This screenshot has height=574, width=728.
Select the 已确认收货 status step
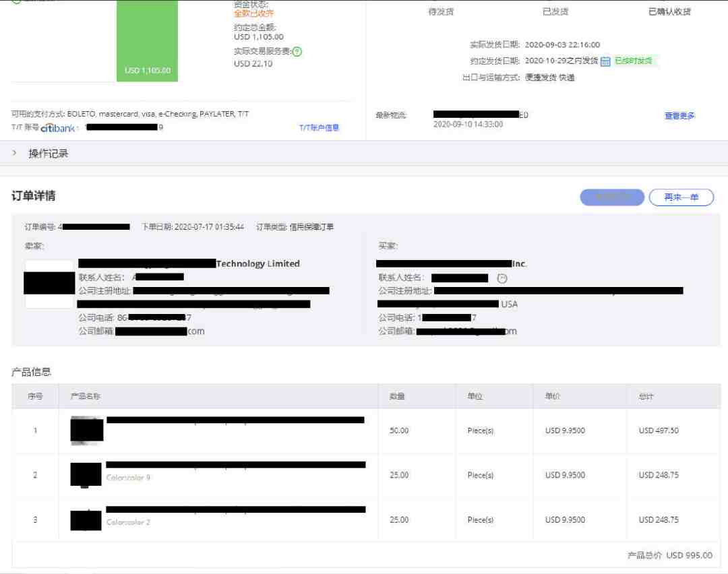[x=669, y=11]
